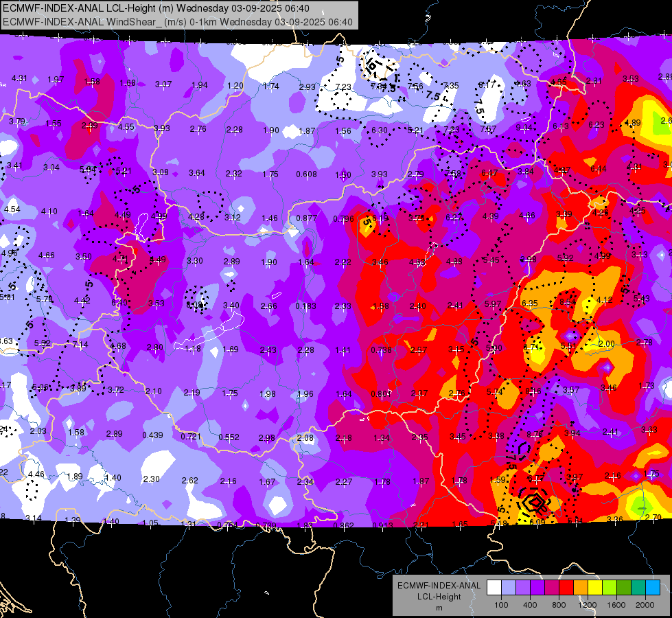Image resolution: width=672 pixels, height=618 pixels.
Task: Click the wind shear value '3.07'
Action: click(163, 84)
